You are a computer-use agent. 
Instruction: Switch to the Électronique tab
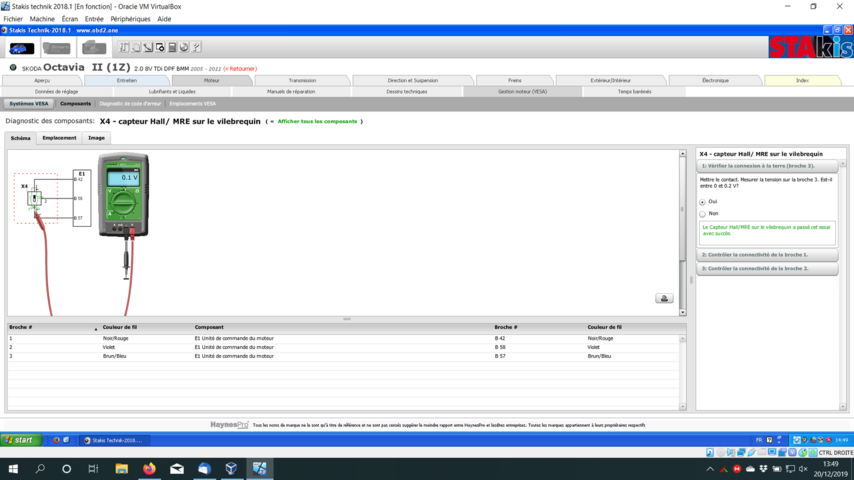tap(715, 81)
